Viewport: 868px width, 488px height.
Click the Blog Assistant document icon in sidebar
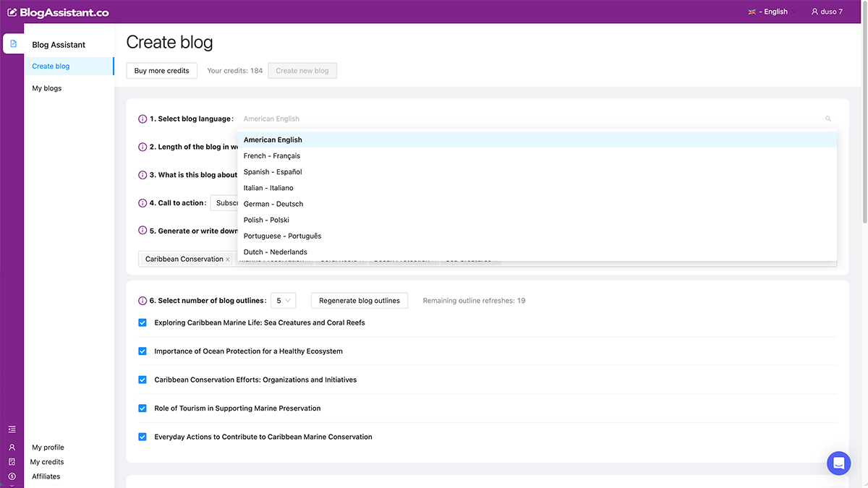(13, 44)
